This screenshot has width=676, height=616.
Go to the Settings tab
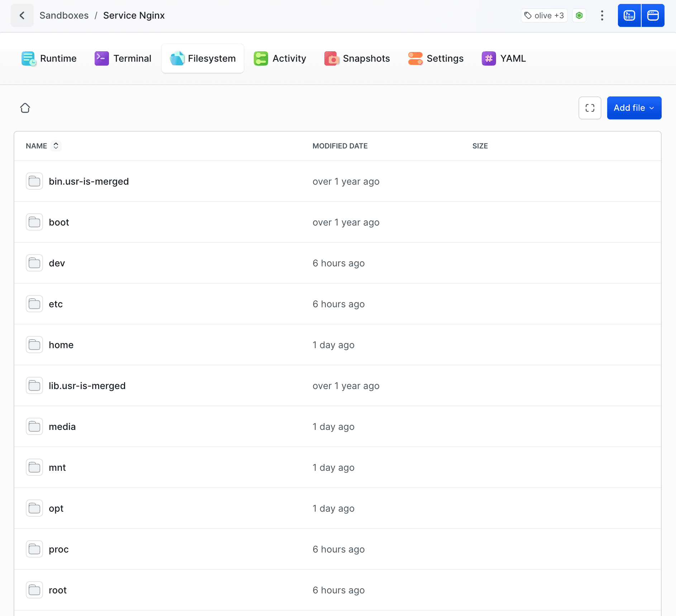436,58
